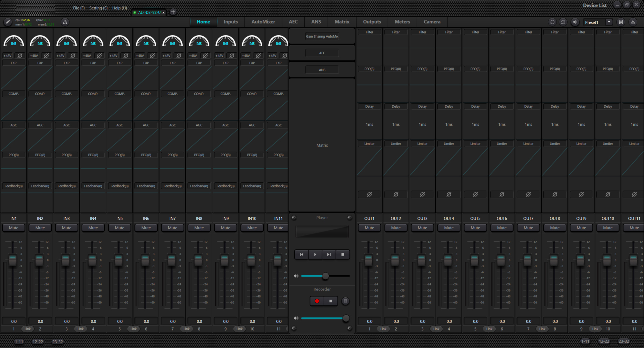Click the Recorder volume slider handle
Viewport: 644px width, 348px height.
(346, 318)
